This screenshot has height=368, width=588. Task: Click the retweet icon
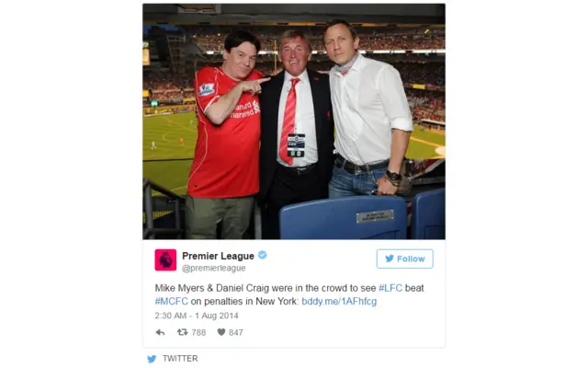click(183, 332)
